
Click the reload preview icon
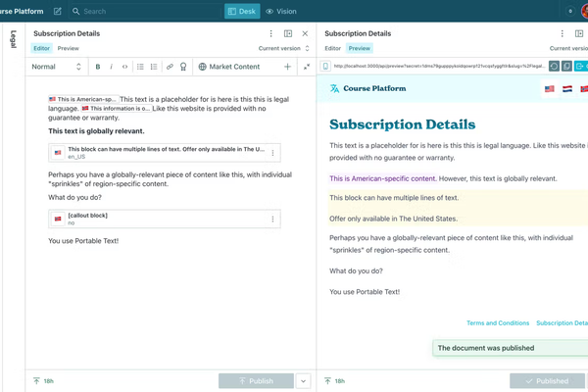click(x=555, y=67)
